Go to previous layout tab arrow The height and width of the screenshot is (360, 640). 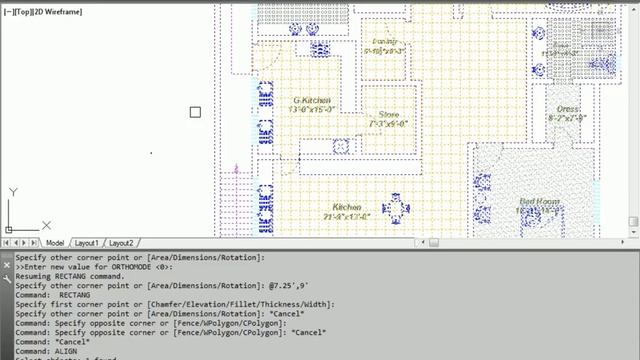(16, 243)
